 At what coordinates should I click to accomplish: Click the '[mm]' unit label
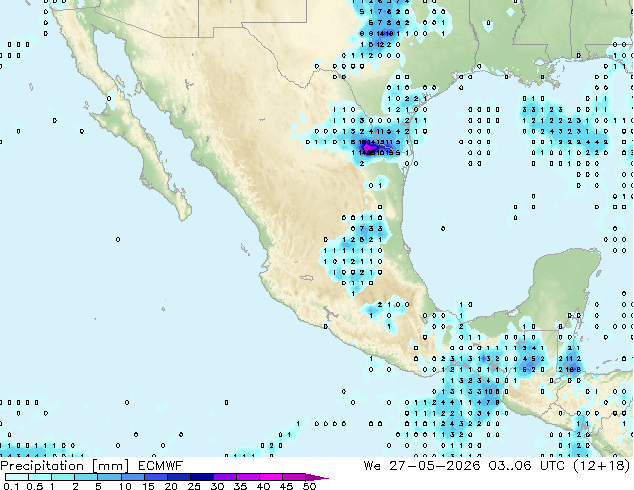pyautogui.click(x=111, y=466)
